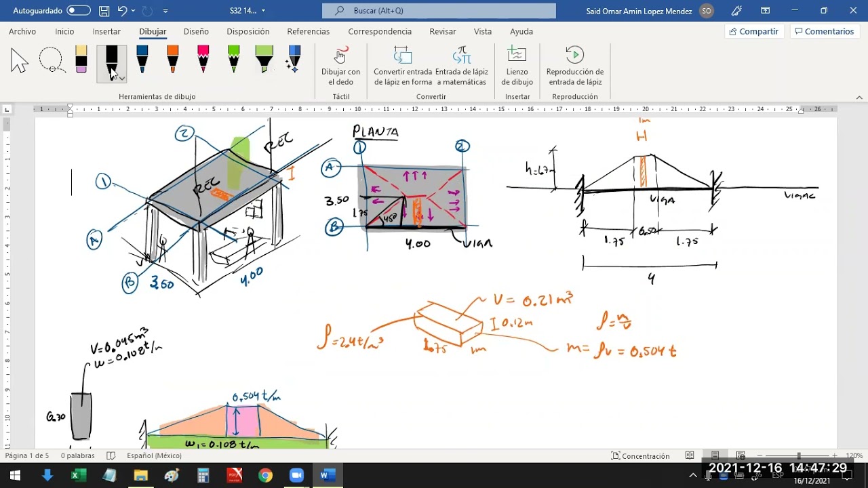Open Ribbon display options
Viewport: 868px width, 488px height.
click(x=765, y=11)
